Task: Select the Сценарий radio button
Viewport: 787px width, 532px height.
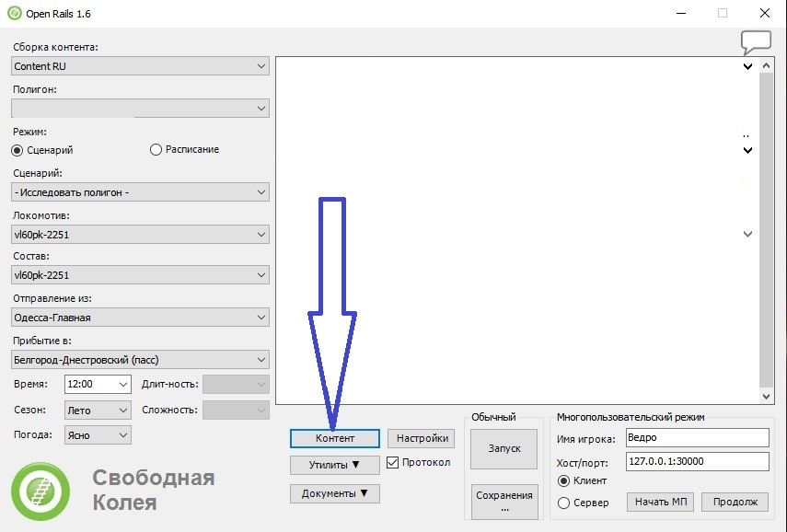Action: [x=17, y=150]
